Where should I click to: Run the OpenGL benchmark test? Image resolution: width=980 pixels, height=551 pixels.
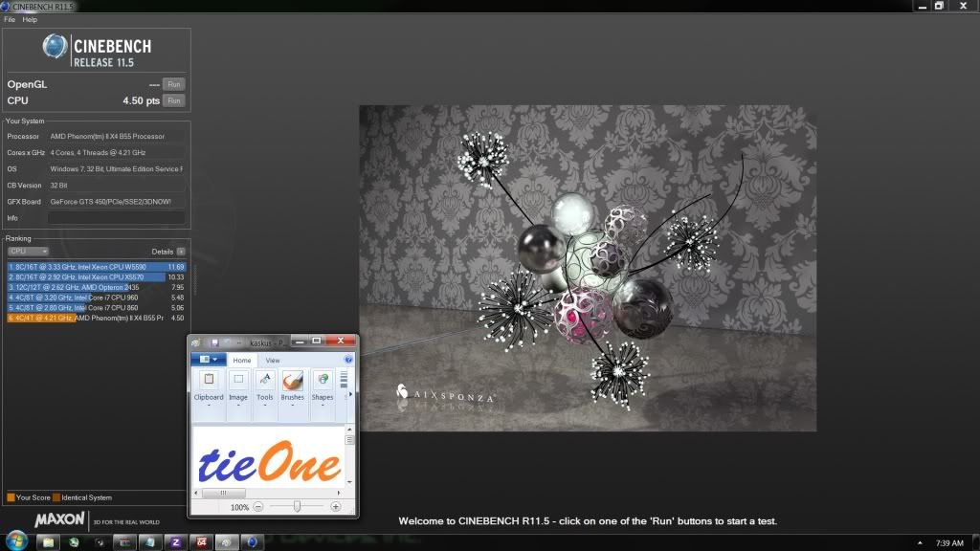click(174, 84)
